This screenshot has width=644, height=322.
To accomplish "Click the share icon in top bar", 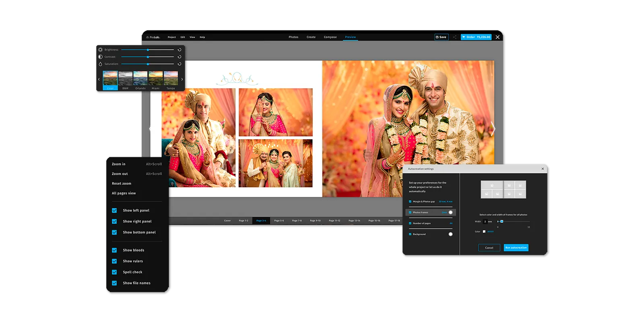I will click(x=454, y=37).
